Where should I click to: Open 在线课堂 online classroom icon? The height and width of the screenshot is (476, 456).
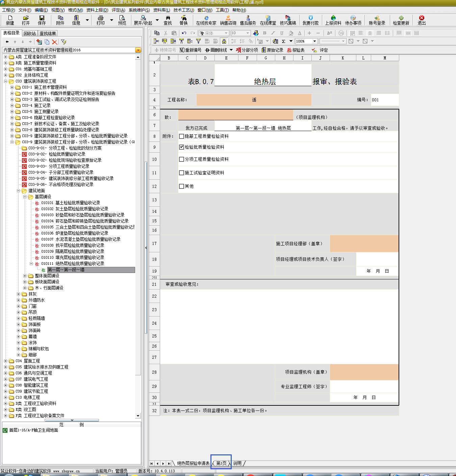268,20
